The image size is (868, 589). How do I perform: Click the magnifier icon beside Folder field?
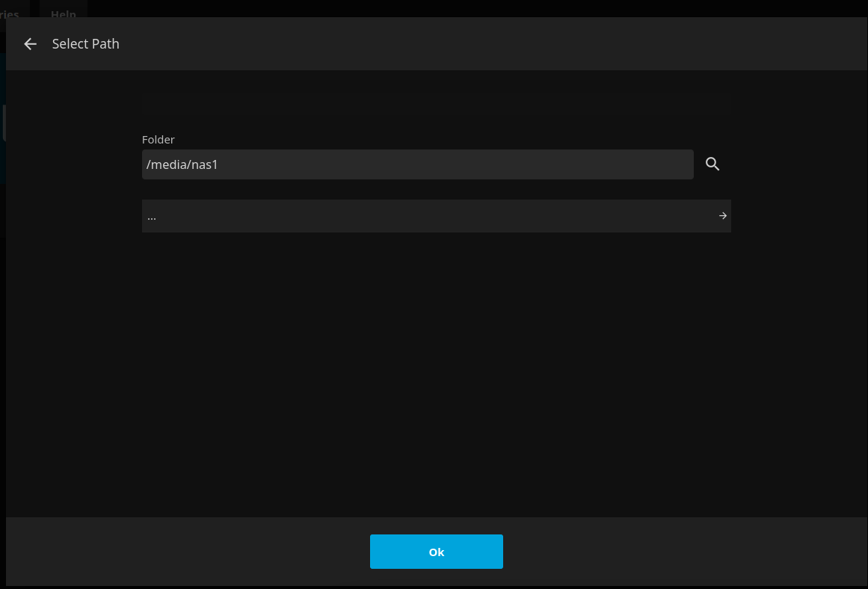[x=712, y=164]
